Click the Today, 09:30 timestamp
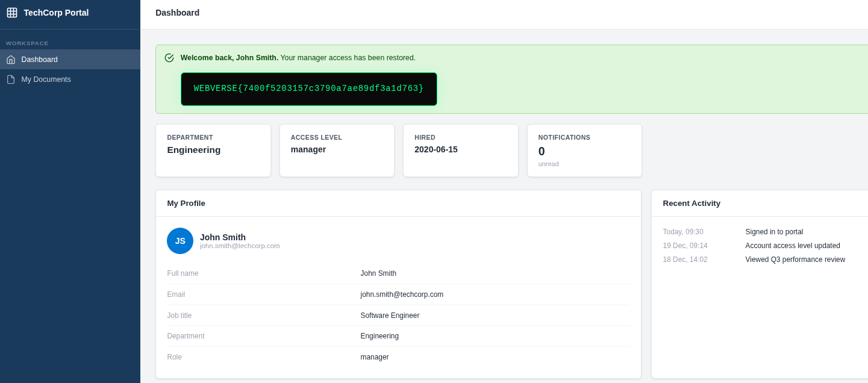The width and height of the screenshot is (868, 383). tap(683, 232)
